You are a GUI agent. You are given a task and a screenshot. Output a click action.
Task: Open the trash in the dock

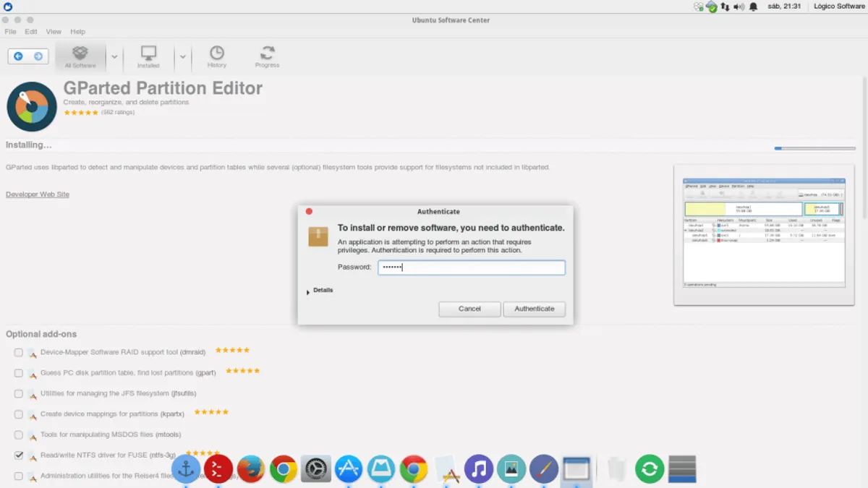pos(616,469)
